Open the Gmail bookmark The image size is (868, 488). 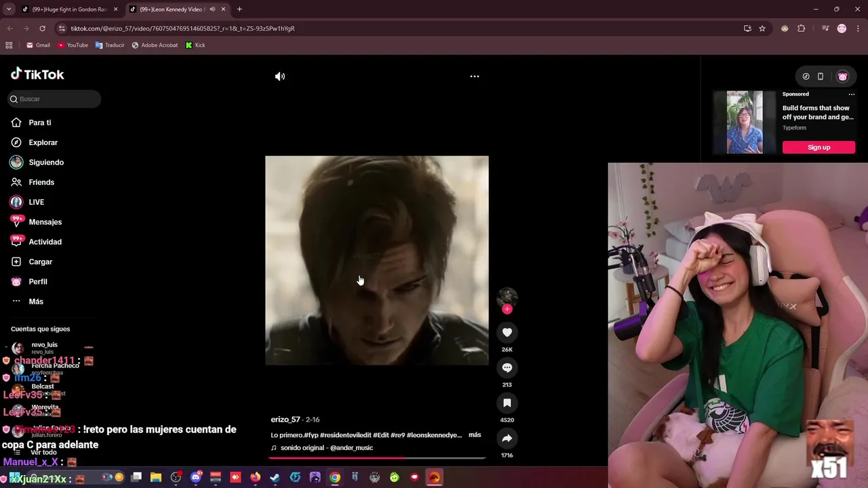click(38, 45)
